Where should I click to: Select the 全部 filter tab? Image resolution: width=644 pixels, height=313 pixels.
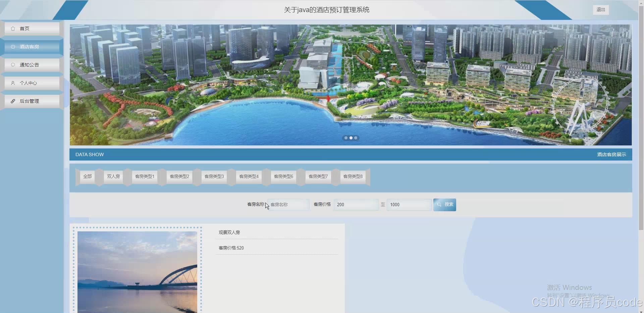(87, 176)
